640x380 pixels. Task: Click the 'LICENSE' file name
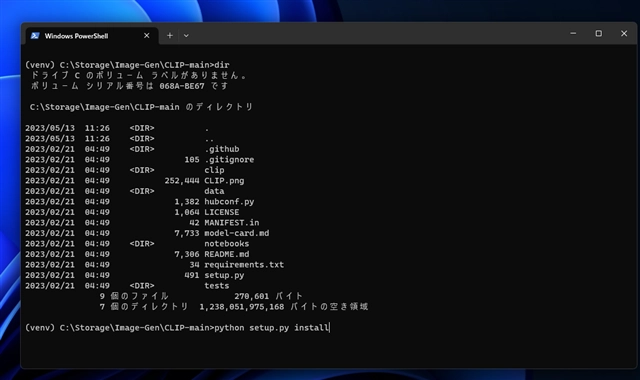click(x=222, y=212)
